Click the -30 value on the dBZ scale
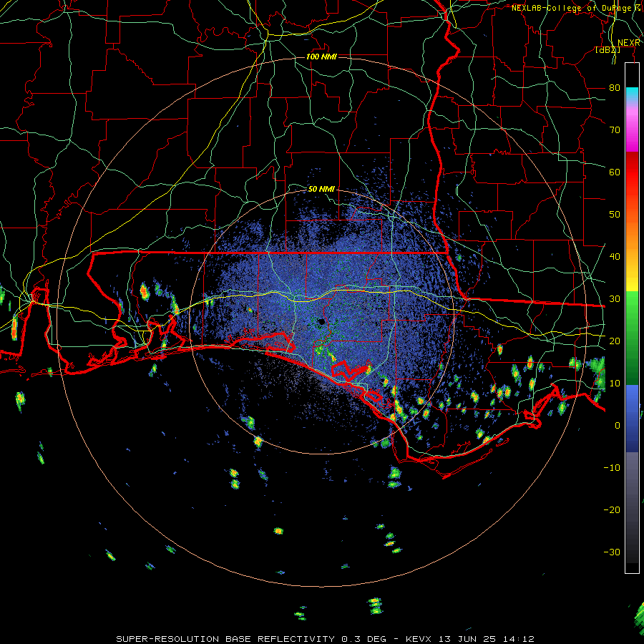The height and width of the screenshot is (644, 644). pos(612,552)
